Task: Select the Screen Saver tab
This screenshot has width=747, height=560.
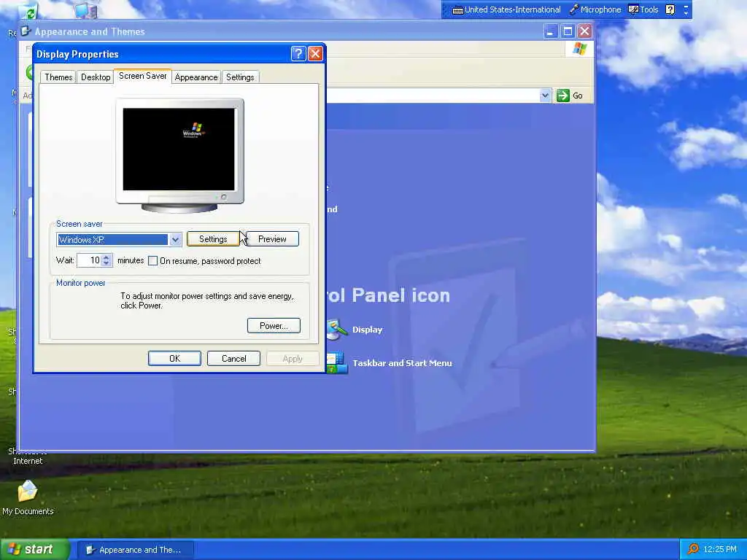Action: [142, 76]
